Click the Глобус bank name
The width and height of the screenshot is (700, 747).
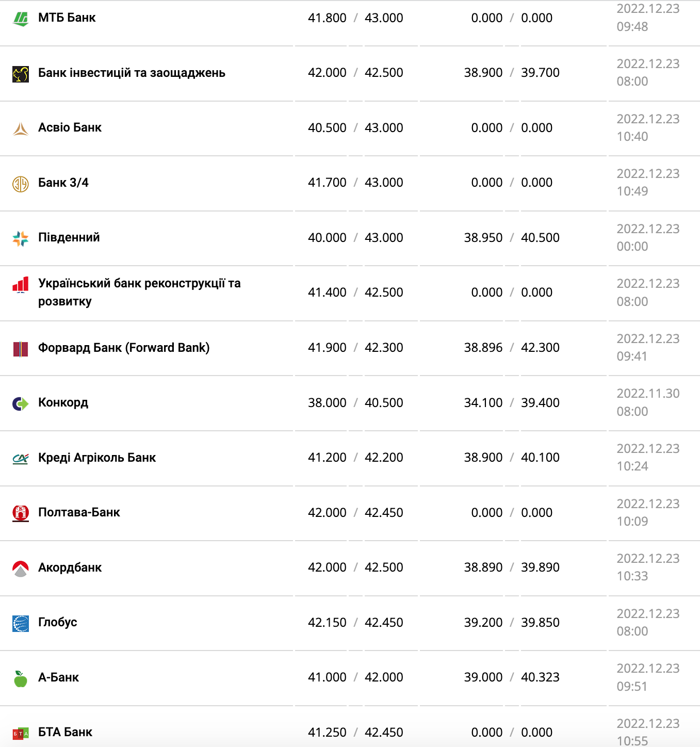pyautogui.click(x=57, y=622)
